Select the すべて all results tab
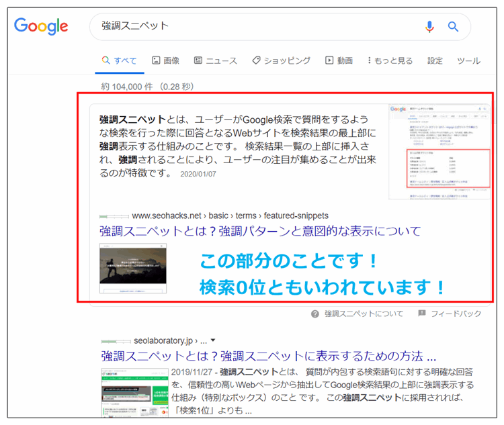This screenshot has height=425, width=504. click(x=119, y=60)
